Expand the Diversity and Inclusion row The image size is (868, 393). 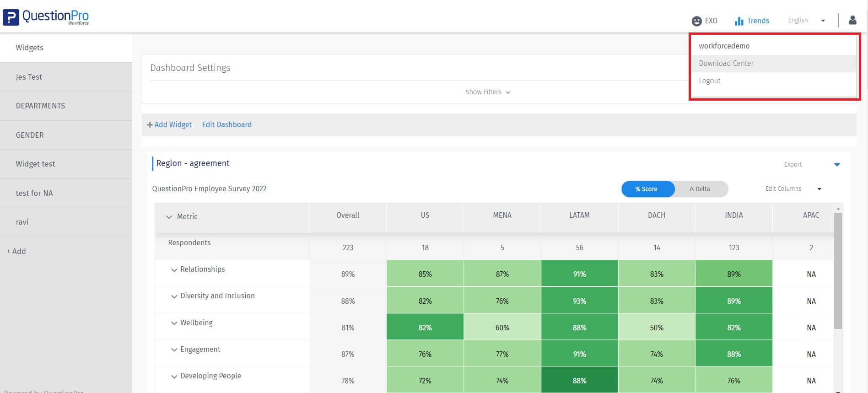pyautogui.click(x=174, y=296)
